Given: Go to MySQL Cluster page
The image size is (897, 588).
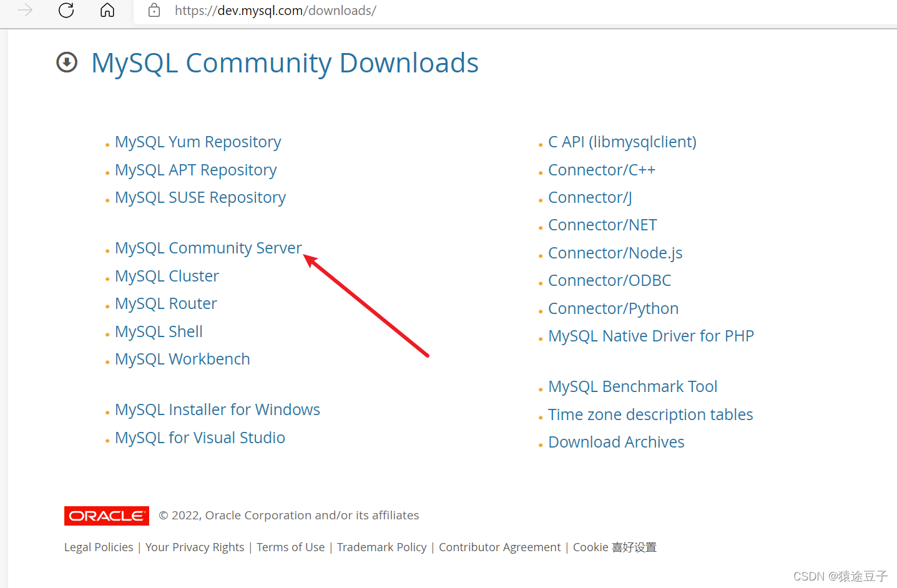Looking at the screenshot, I should pos(167,276).
